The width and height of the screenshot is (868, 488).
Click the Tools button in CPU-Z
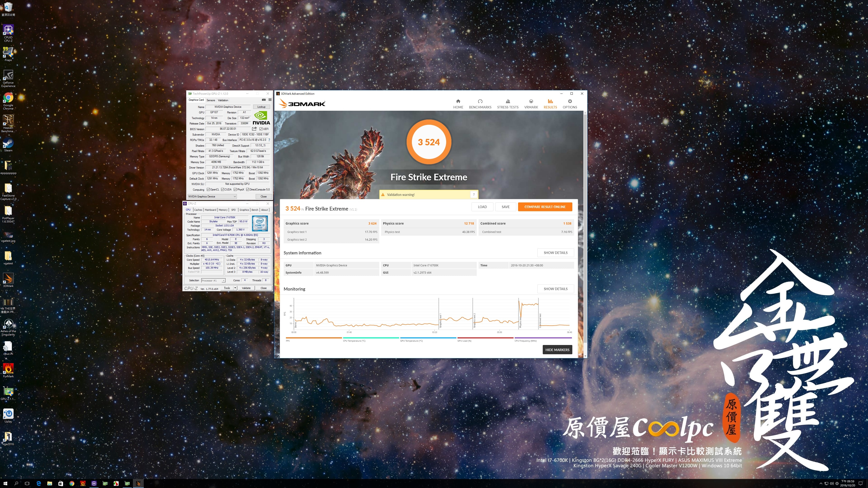click(x=227, y=288)
